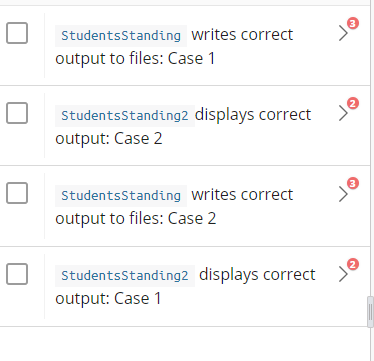374x361 pixels.
Task: Click StudentsStanding code label in files Case 2 row
Action: click(121, 196)
